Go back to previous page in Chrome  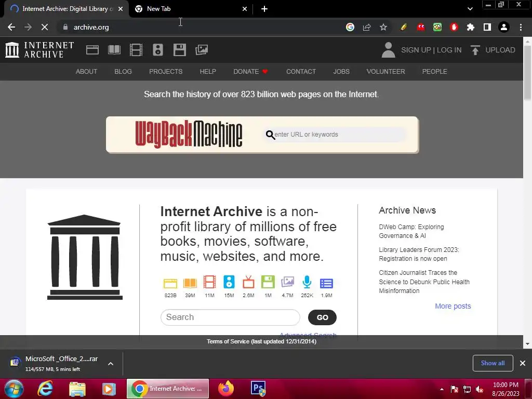click(x=11, y=27)
